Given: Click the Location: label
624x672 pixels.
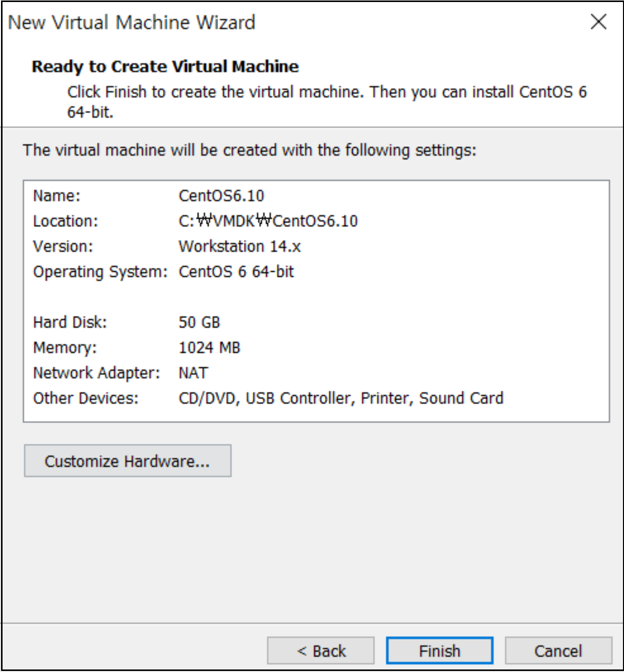Looking at the screenshot, I should (x=65, y=221).
